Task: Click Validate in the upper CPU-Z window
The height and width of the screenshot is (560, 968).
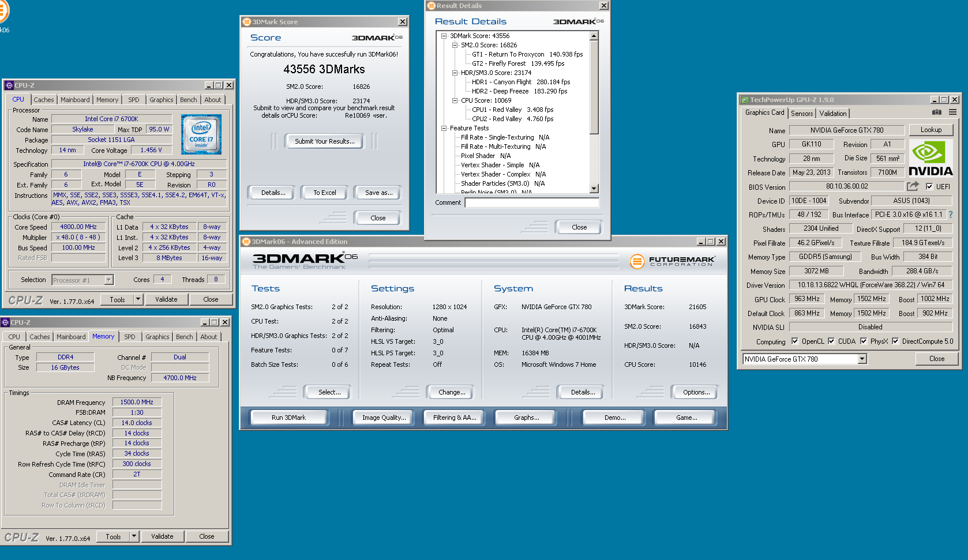Action: coord(166,299)
